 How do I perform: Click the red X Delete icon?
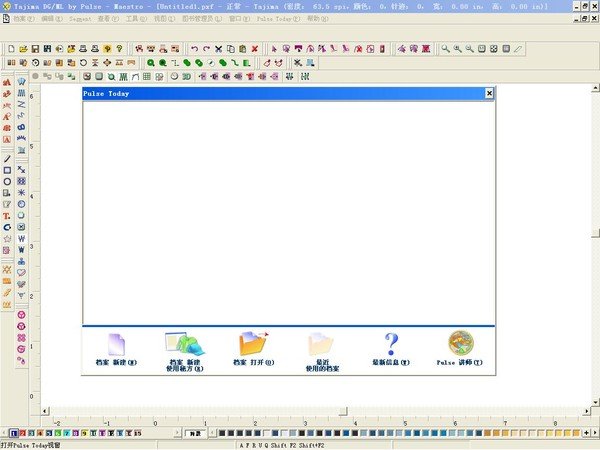(255, 49)
